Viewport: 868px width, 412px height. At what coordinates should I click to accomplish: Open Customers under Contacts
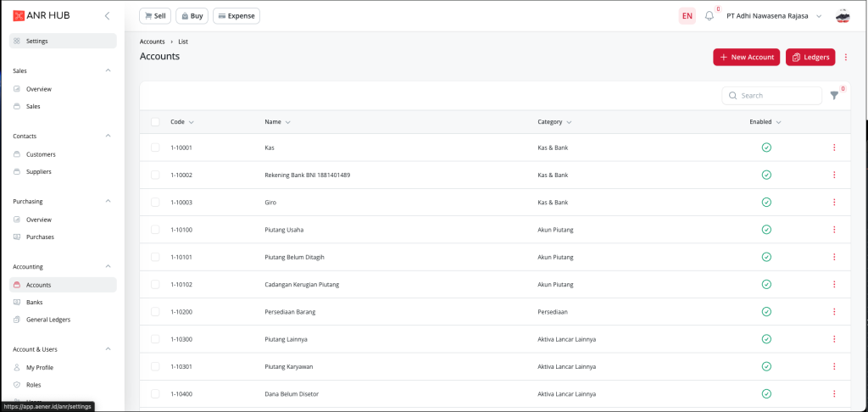tap(41, 154)
